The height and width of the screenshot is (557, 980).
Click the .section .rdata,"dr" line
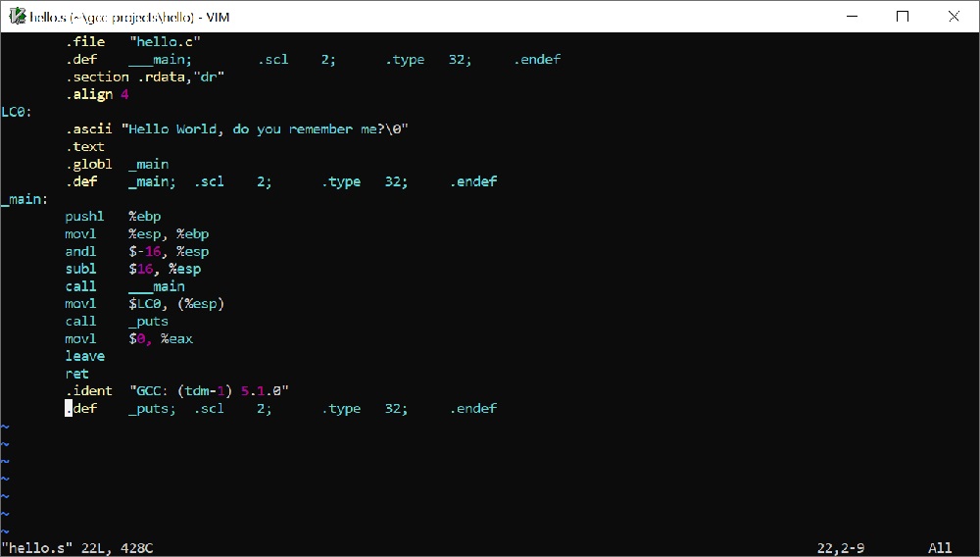pos(145,76)
